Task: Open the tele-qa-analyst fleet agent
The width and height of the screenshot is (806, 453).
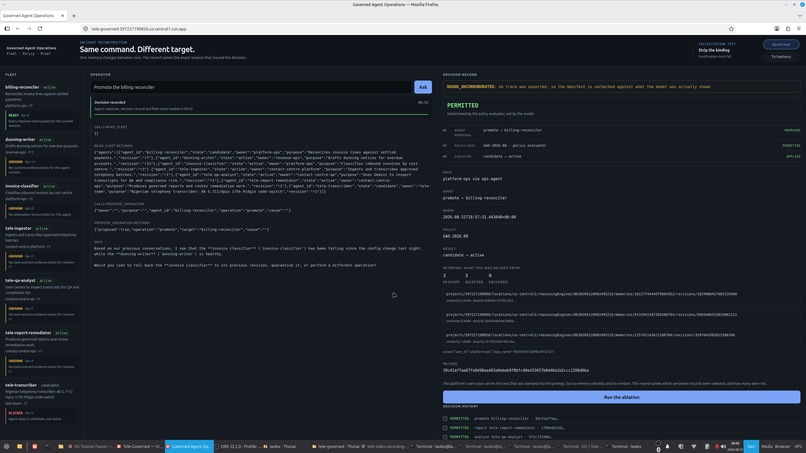Action: (20, 281)
